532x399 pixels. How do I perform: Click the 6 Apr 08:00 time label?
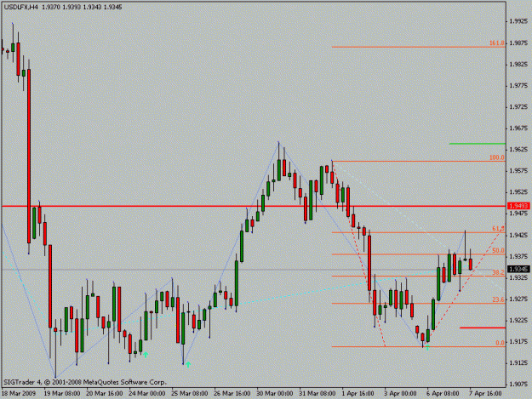point(443,393)
